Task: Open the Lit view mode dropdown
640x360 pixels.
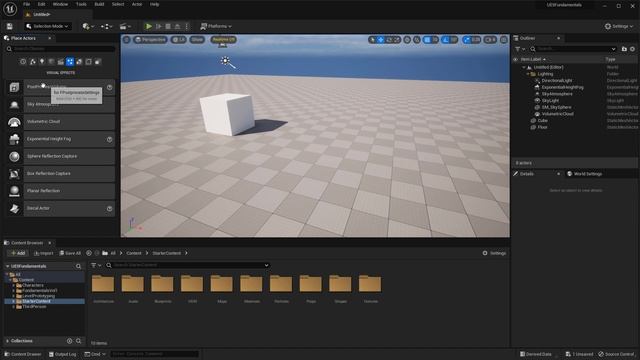Action: click(178, 40)
